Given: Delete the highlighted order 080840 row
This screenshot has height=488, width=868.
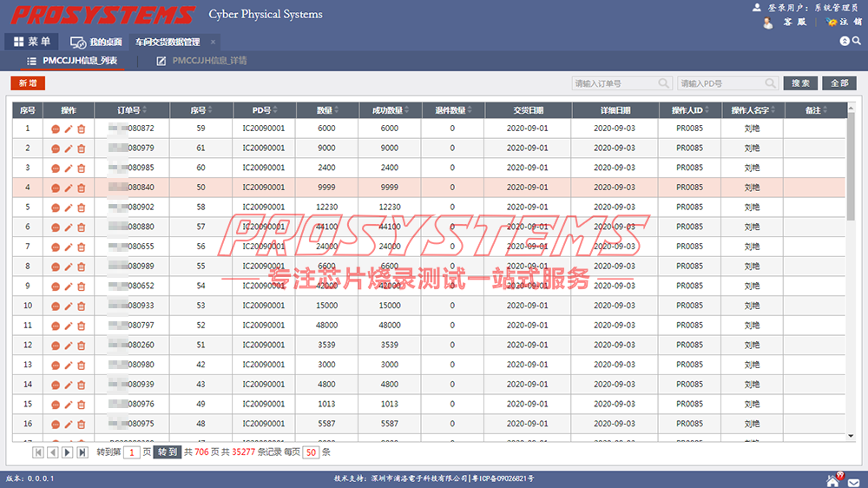Looking at the screenshot, I should pyautogui.click(x=82, y=188).
